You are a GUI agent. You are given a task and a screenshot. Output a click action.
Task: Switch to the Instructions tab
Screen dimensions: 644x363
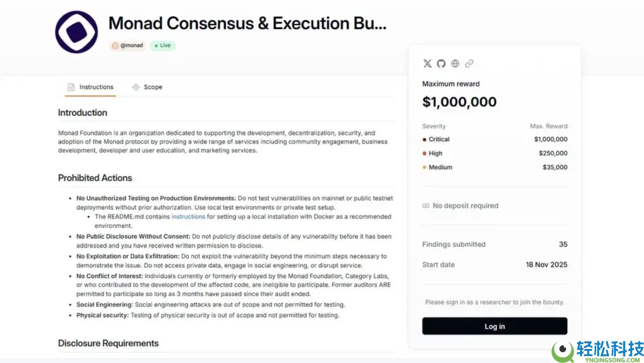point(91,87)
